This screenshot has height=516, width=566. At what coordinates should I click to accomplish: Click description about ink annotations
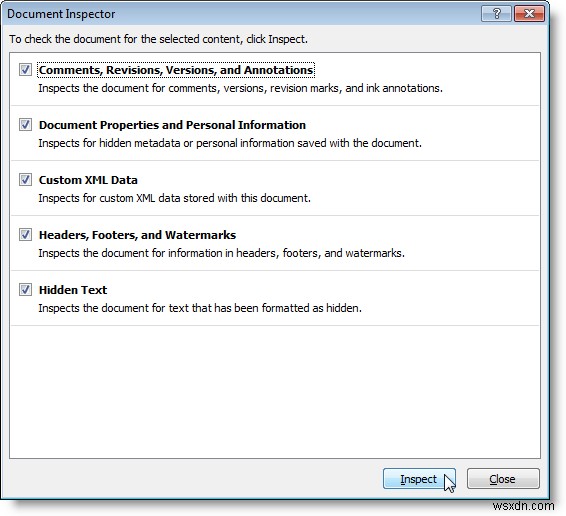[240, 88]
